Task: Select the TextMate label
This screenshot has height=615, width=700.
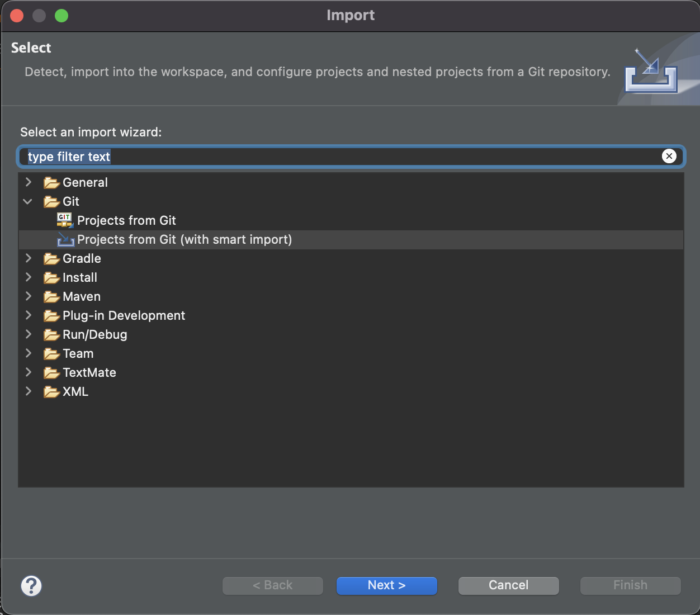Action: pyautogui.click(x=89, y=373)
